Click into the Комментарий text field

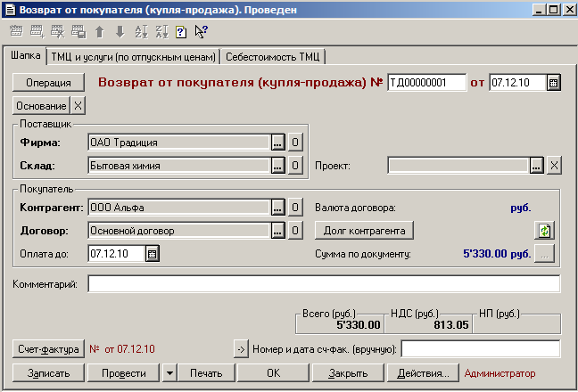coord(323,284)
